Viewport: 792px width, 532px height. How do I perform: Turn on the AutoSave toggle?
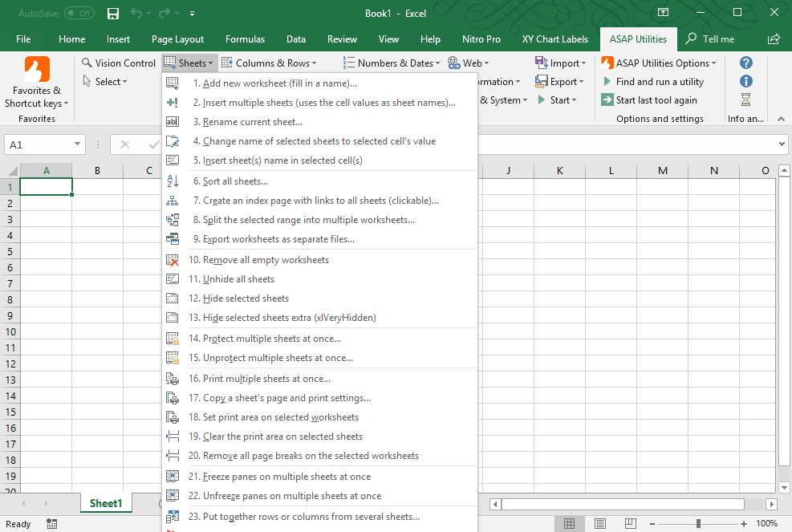coord(78,13)
